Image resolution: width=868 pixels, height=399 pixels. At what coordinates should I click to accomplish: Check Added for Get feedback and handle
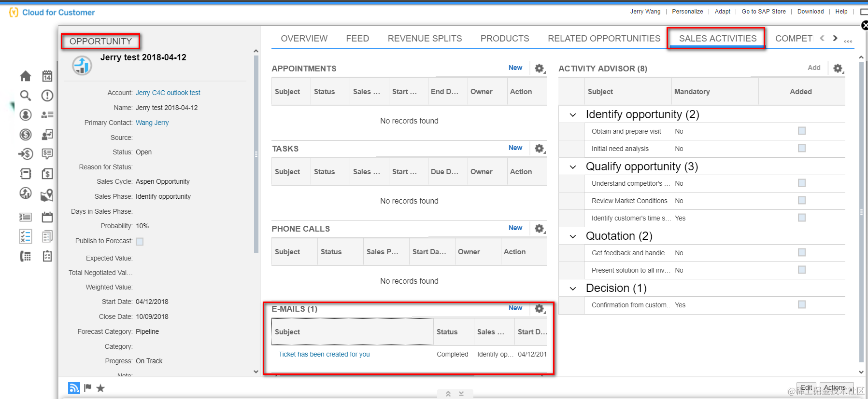pos(802,252)
